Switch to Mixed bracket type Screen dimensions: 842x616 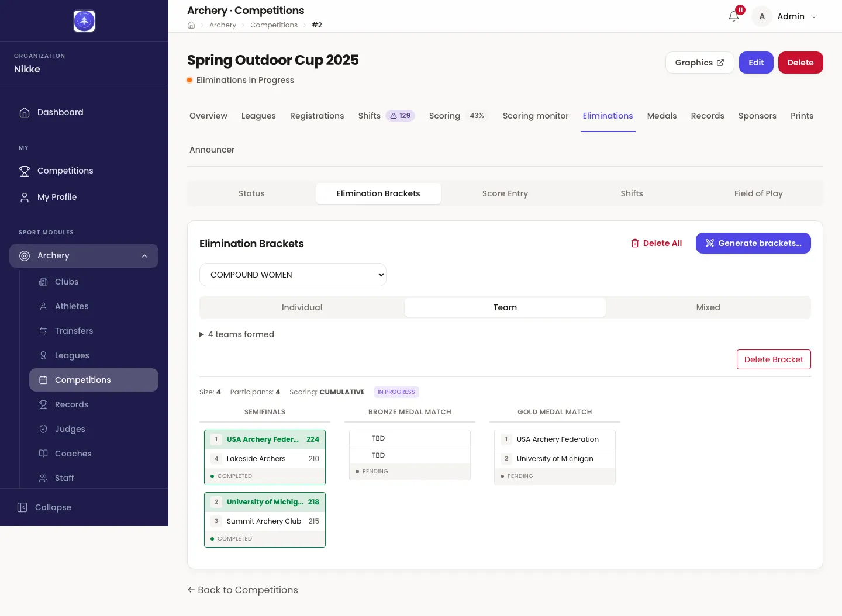click(708, 307)
